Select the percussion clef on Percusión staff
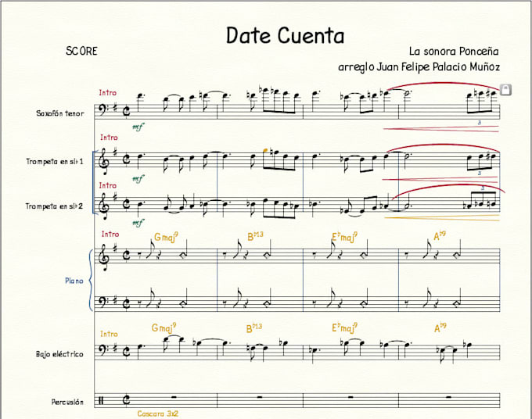The image size is (532, 419). click(x=101, y=401)
